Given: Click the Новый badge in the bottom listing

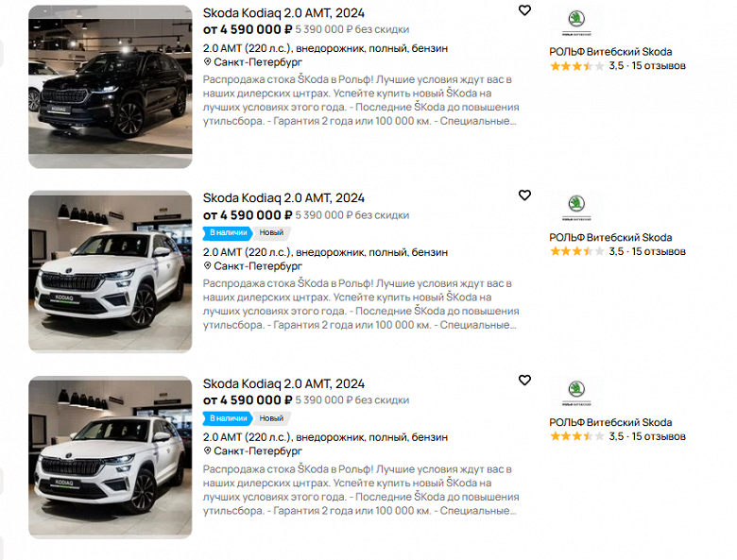Looking at the screenshot, I should 271,417.
